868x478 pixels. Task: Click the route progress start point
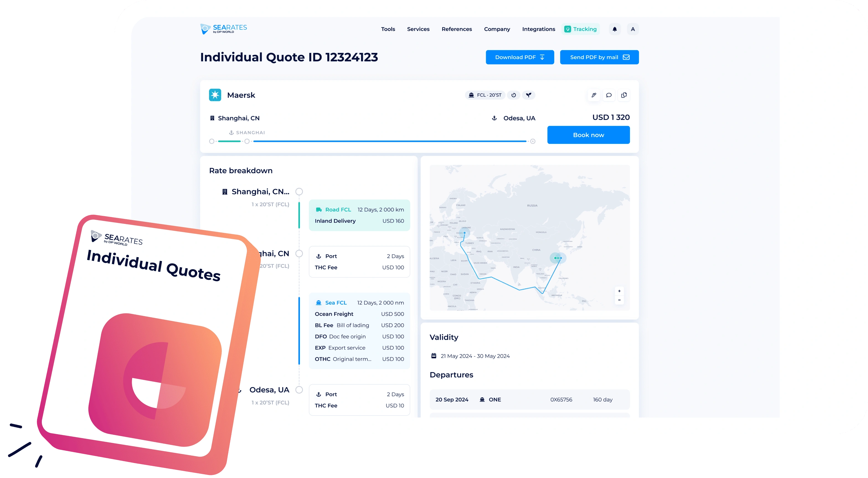tap(212, 141)
